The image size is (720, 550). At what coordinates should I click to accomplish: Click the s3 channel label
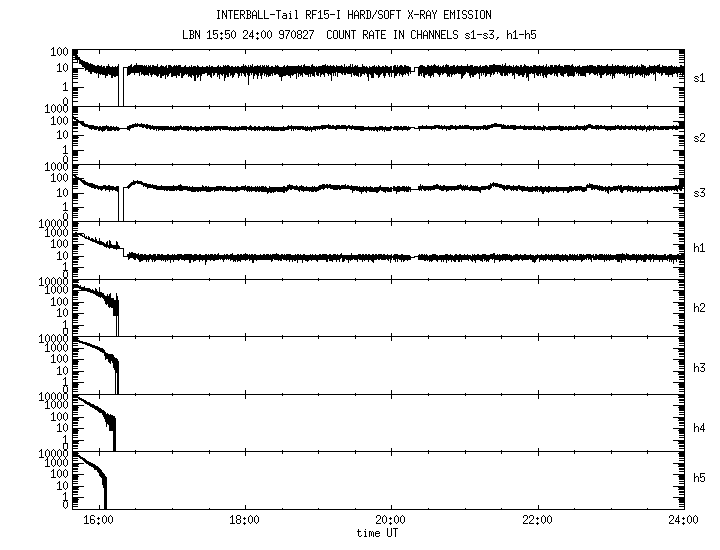click(x=699, y=192)
